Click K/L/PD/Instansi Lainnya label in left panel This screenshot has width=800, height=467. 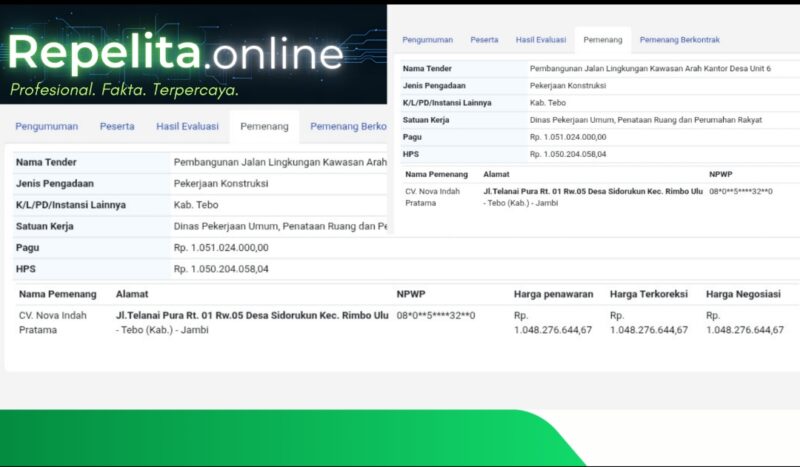70,205
